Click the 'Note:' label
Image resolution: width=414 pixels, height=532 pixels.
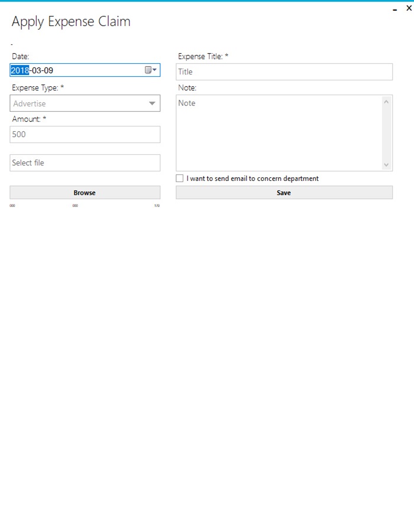click(x=187, y=88)
